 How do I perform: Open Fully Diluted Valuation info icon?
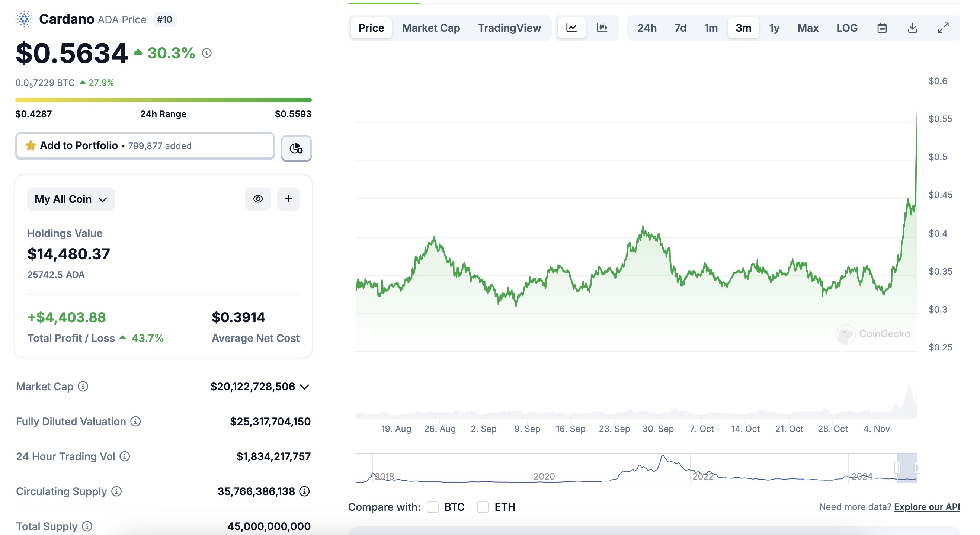coord(135,421)
